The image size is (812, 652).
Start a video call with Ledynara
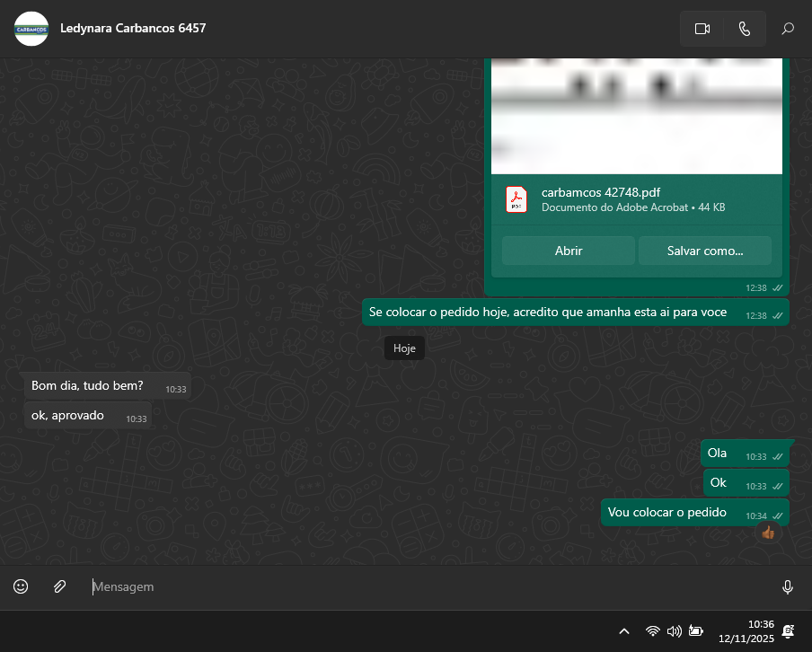pos(702,29)
